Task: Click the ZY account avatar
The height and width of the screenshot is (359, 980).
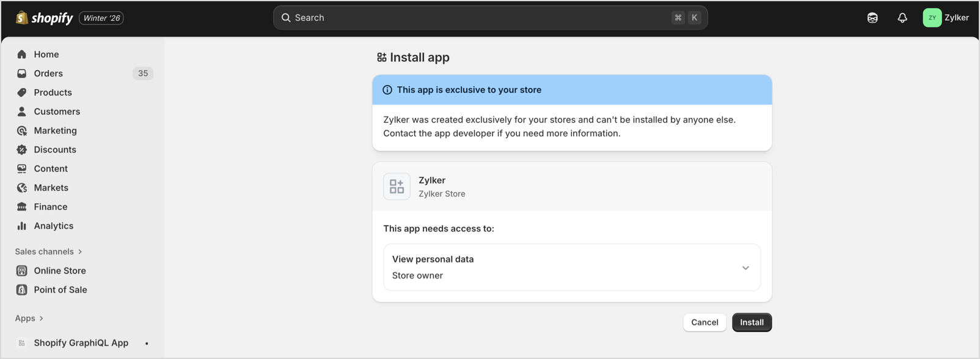Action: point(932,18)
